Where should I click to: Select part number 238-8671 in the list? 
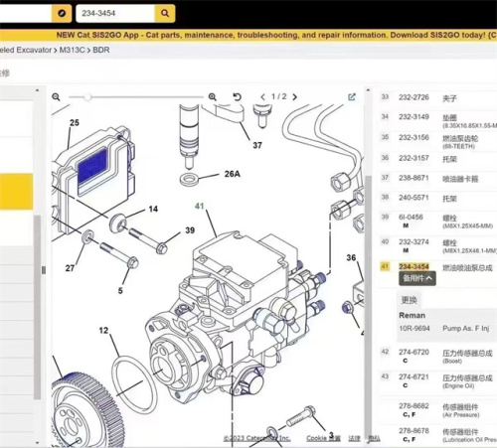(414, 178)
